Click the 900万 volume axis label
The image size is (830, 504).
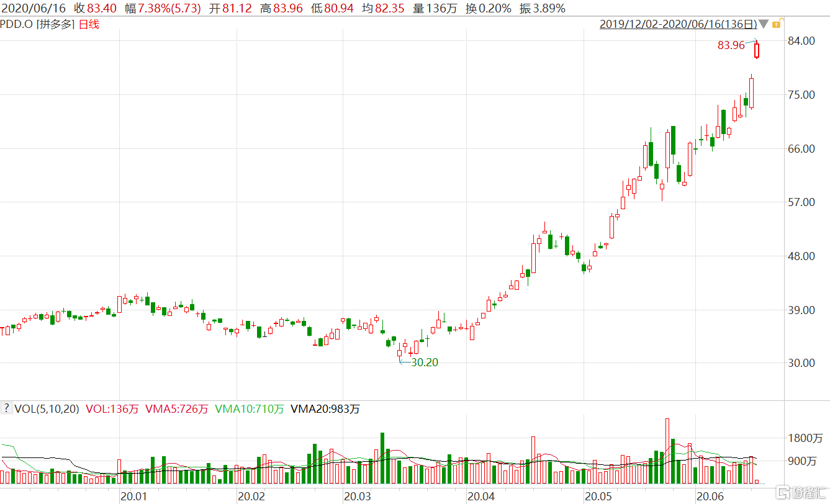point(803,461)
